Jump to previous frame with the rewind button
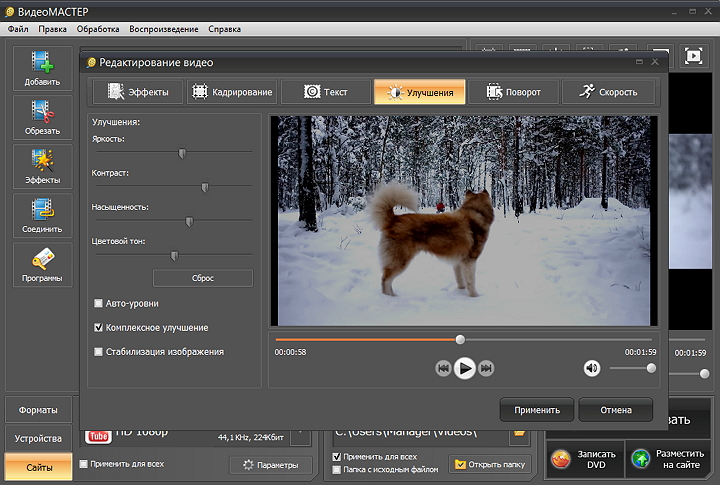This screenshot has width=720, height=485. (x=443, y=368)
